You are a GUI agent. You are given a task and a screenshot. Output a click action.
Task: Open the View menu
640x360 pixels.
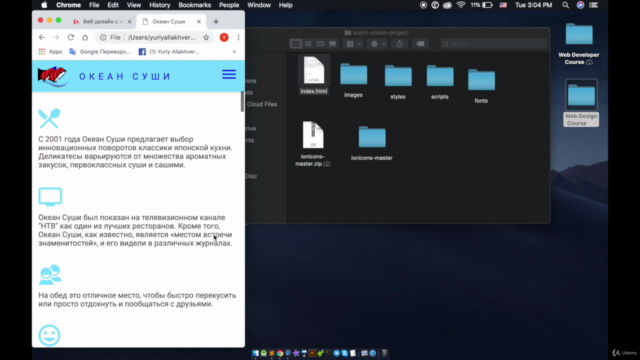[133, 5]
